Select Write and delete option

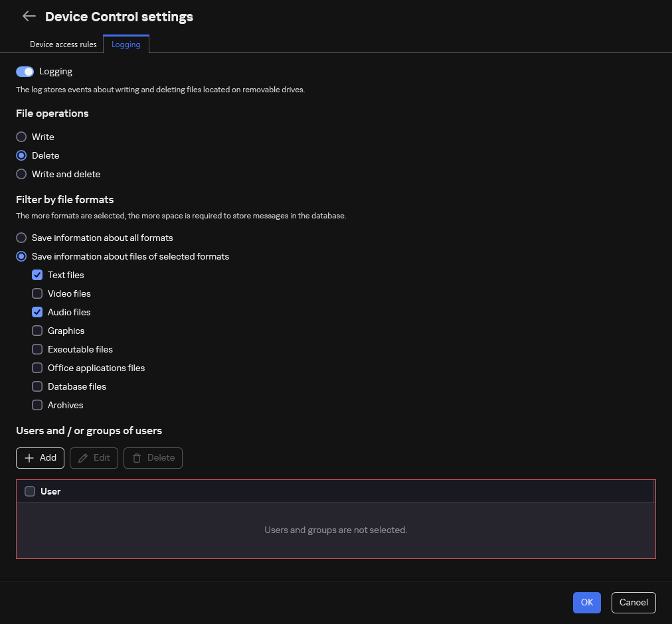21,174
